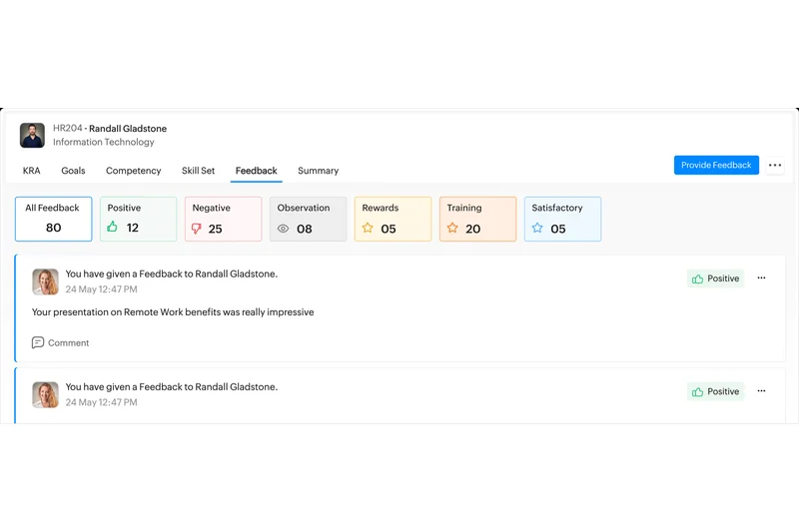The height and width of the screenshot is (532, 799).
Task: Click the Positive badge on first feedback
Action: pyautogui.click(x=715, y=278)
